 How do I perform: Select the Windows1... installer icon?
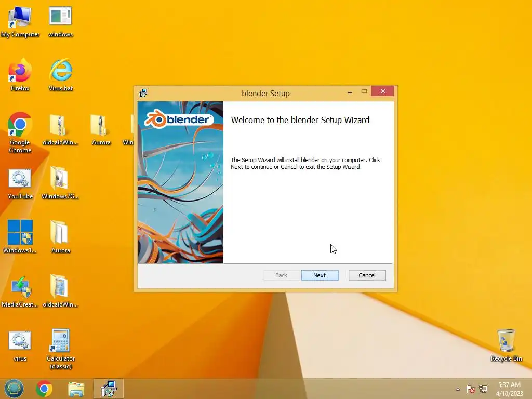(20, 237)
